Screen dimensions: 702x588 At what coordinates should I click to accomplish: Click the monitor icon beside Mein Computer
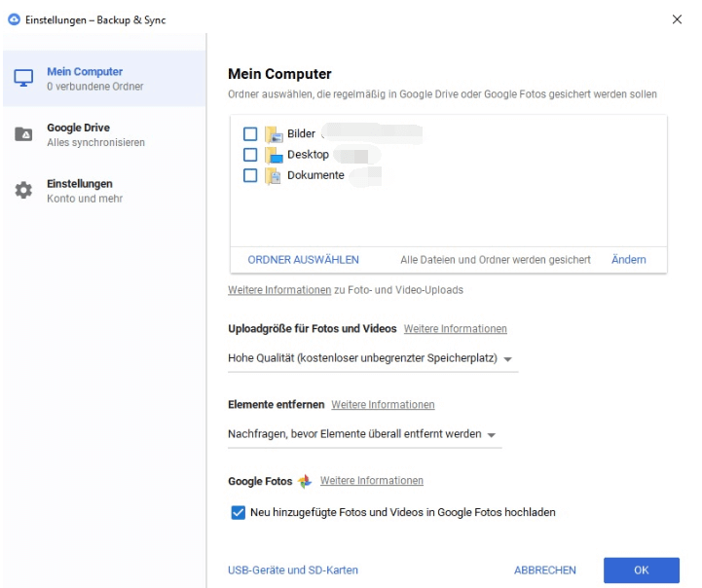click(x=23, y=78)
